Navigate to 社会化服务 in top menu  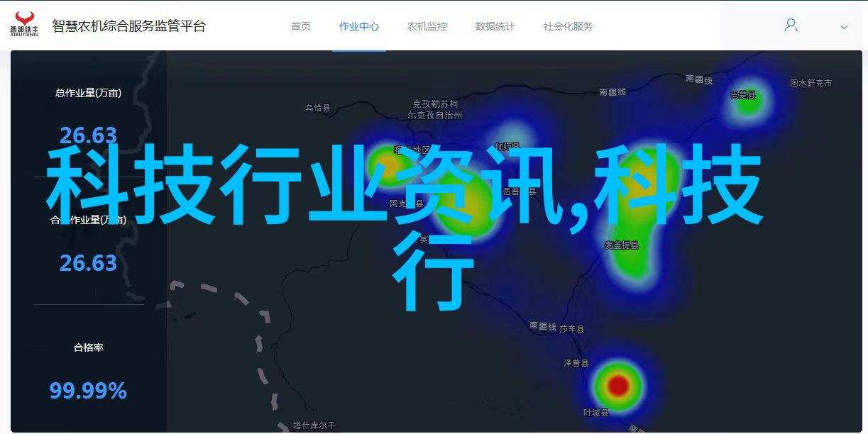point(568,26)
